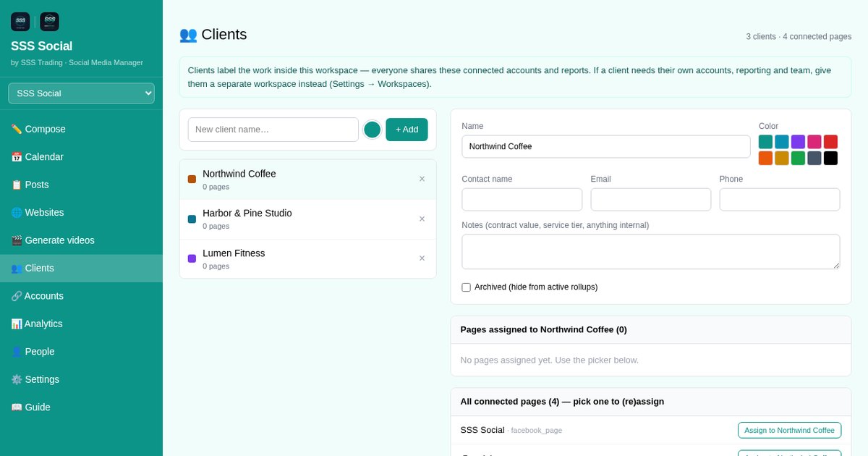The image size is (868, 456).
Task: Pick the red color swatch
Action: tap(830, 142)
